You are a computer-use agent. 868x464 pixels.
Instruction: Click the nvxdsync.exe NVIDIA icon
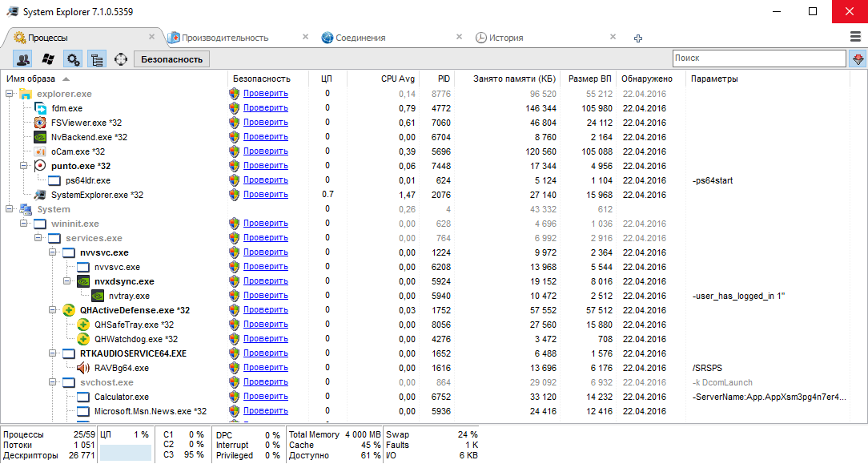tap(83, 281)
